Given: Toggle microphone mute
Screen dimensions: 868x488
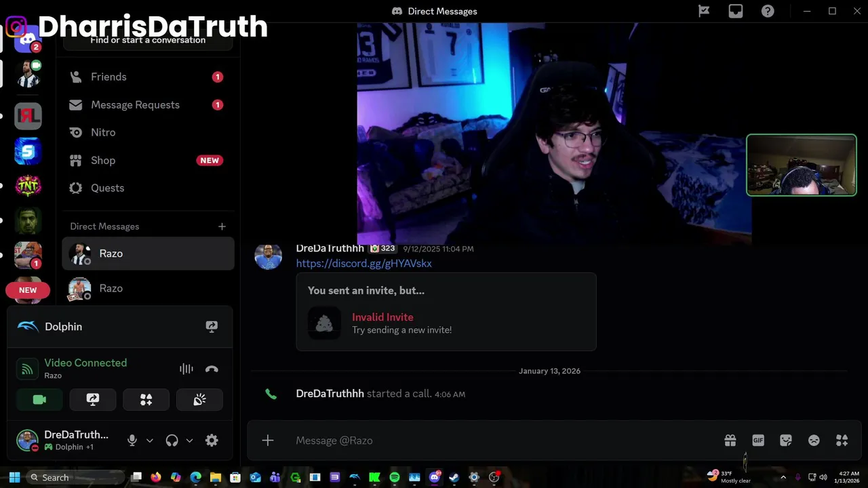Looking at the screenshot, I should (x=132, y=441).
